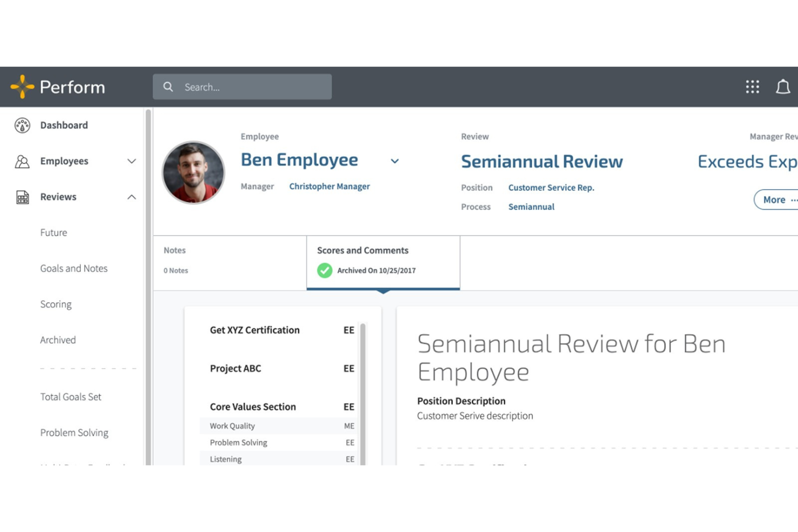
Task: Click the green archived checkmark icon
Action: click(x=325, y=271)
